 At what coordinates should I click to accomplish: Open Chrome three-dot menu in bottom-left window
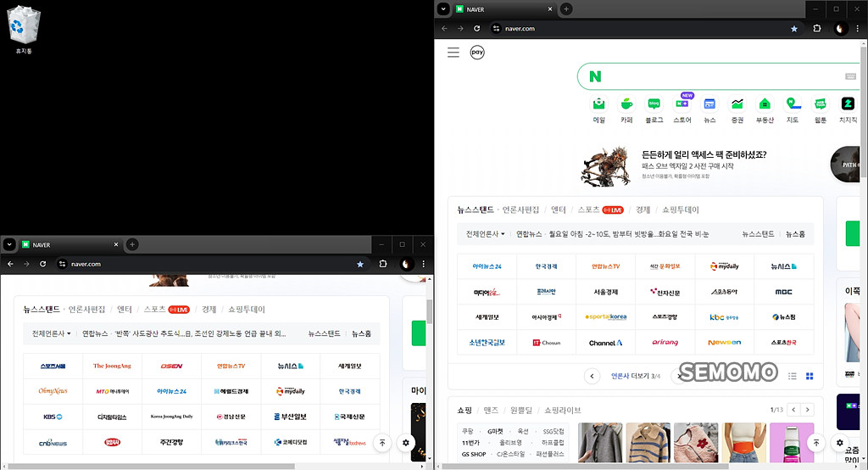click(424, 264)
